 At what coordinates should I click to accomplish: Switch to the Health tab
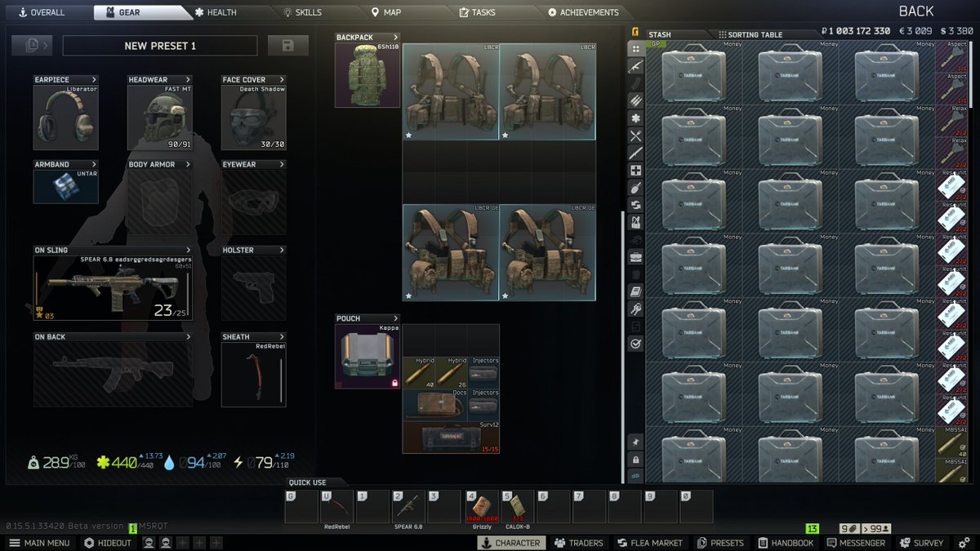click(216, 12)
